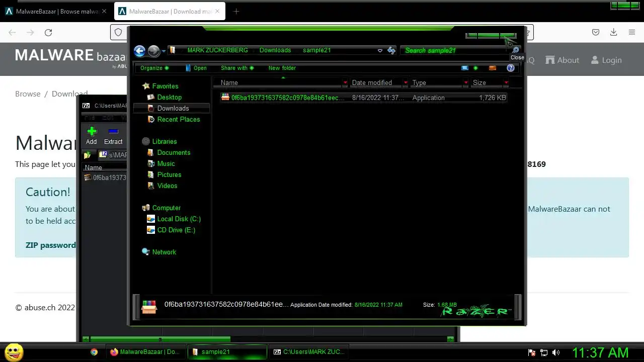
Task: Open the Firefox hamburger menu
Action: click(632, 32)
